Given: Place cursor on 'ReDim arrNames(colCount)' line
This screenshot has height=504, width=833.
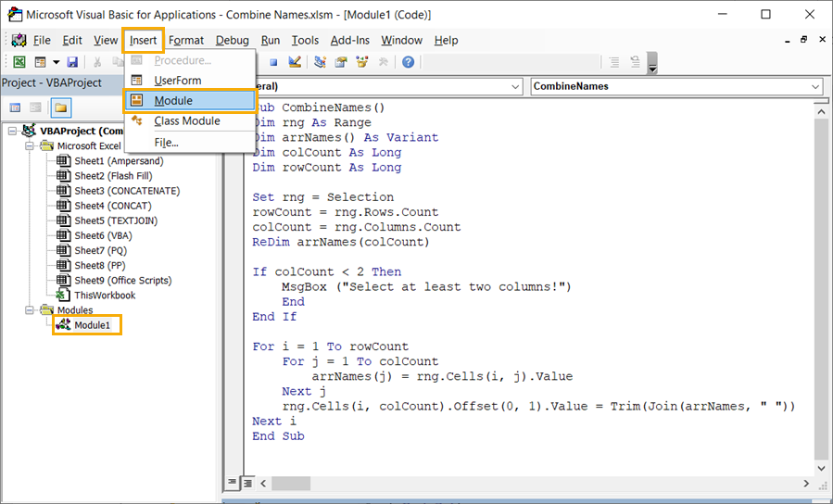Looking at the screenshot, I should coord(341,242).
